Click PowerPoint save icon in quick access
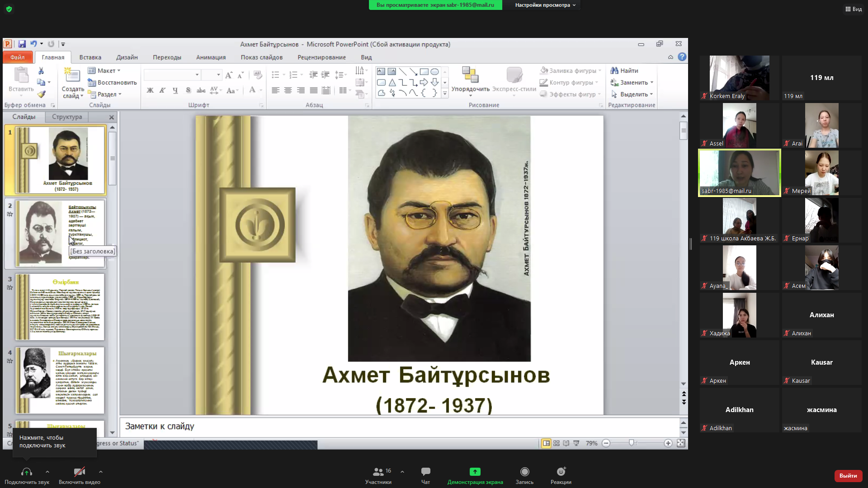Viewport: 868px width, 488px height. pos(22,44)
